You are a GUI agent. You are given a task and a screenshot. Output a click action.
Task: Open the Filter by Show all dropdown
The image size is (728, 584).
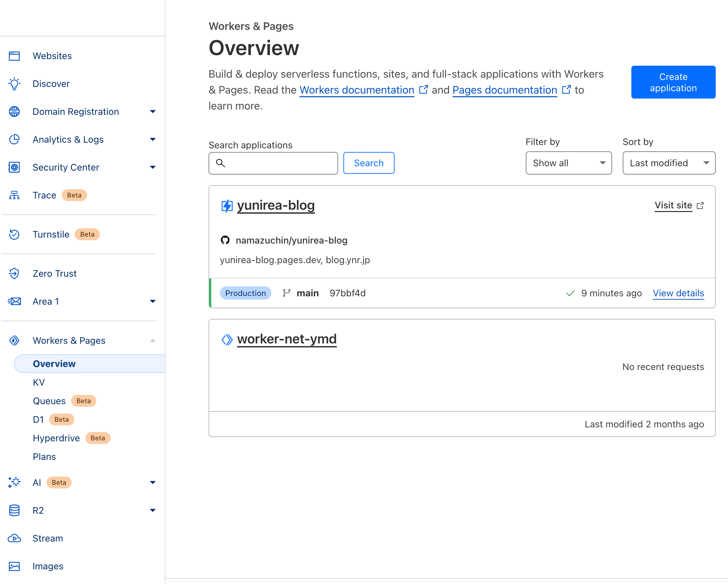click(568, 163)
